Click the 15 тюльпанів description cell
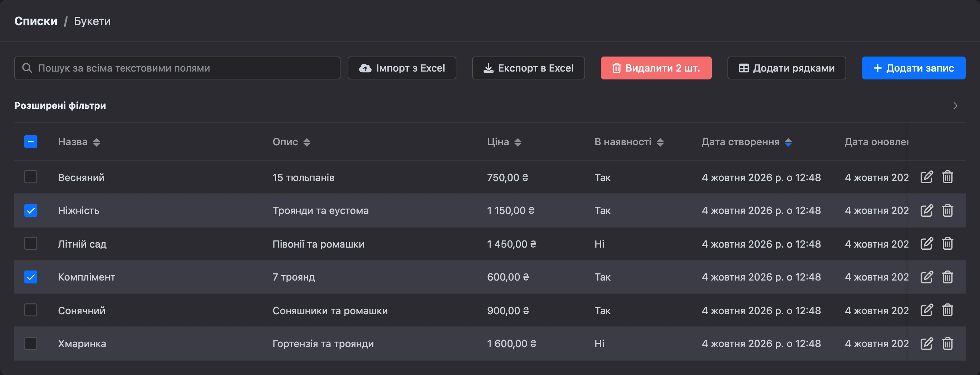 point(303,177)
